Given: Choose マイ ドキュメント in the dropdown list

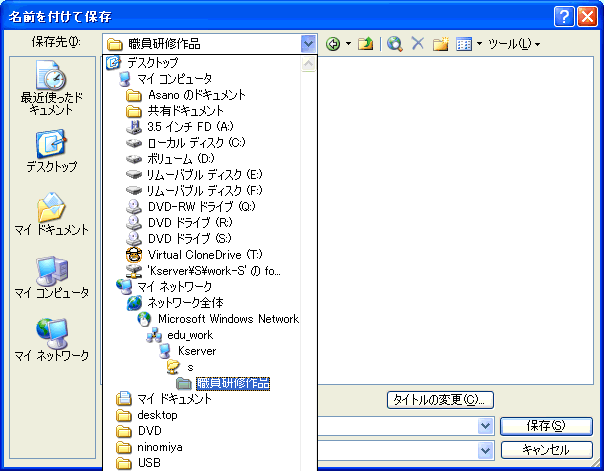Looking at the screenshot, I should 164,399.
